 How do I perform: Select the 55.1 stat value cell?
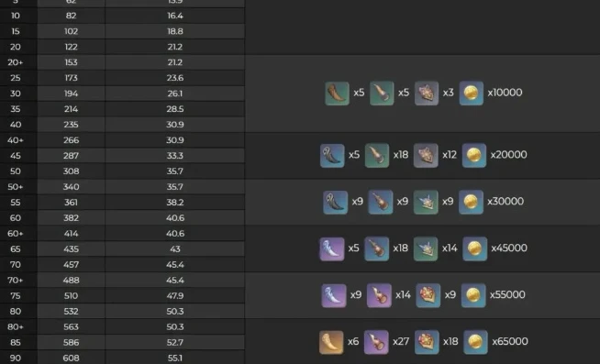pyautogui.click(x=175, y=358)
